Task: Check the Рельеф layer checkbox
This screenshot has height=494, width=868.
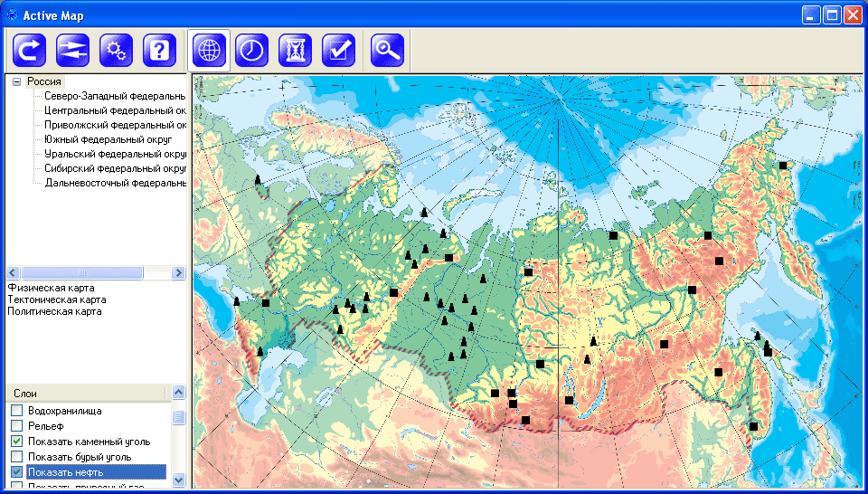Action: pos(16,426)
